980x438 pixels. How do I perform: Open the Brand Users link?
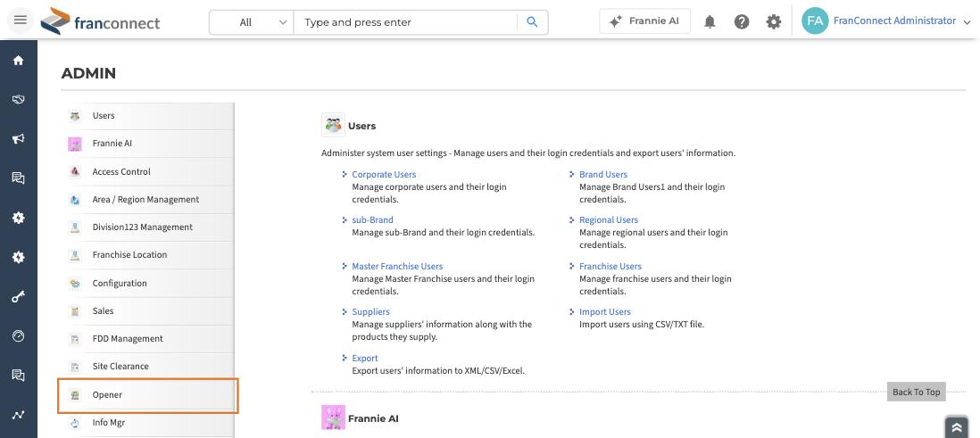click(603, 174)
